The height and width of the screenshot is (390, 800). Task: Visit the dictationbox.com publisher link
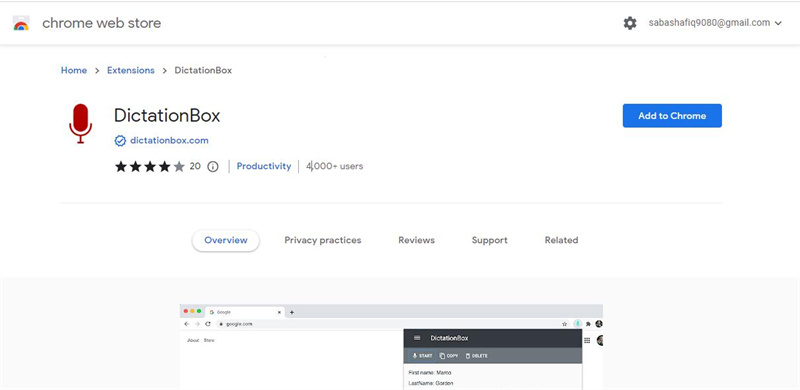(169, 140)
